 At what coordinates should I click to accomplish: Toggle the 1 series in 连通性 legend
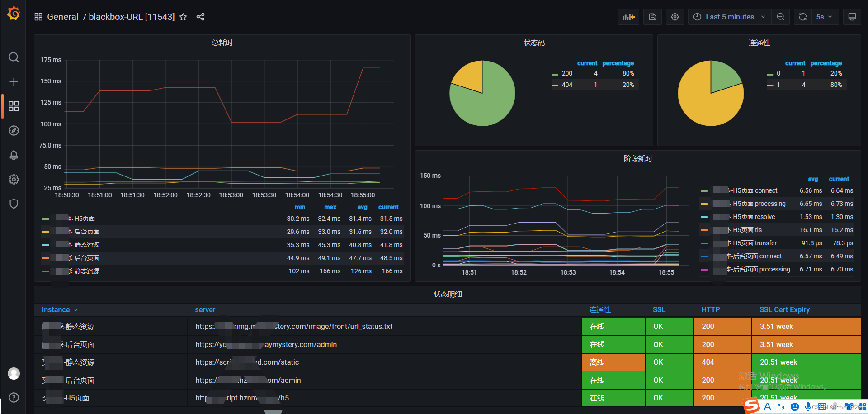click(778, 85)
